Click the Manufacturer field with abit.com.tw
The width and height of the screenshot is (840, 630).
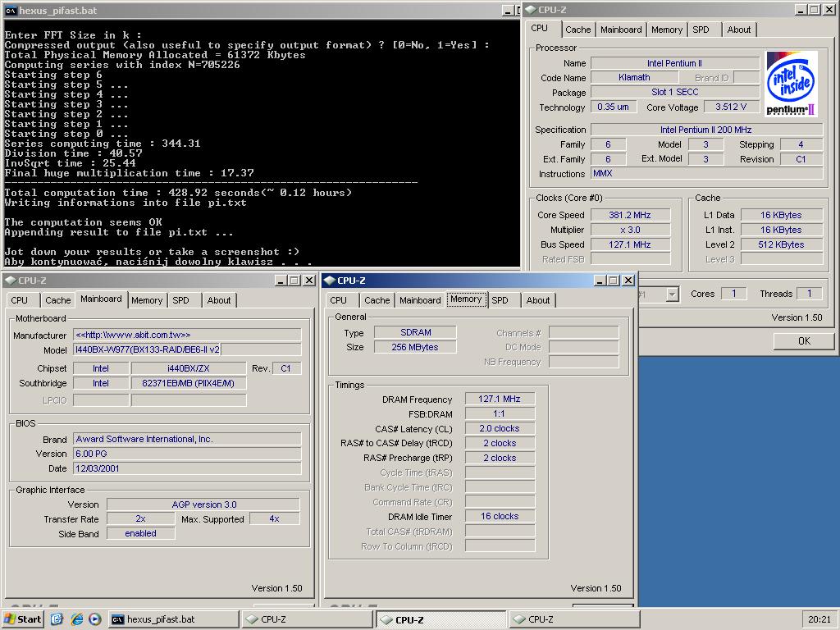[x=187, y=335]
